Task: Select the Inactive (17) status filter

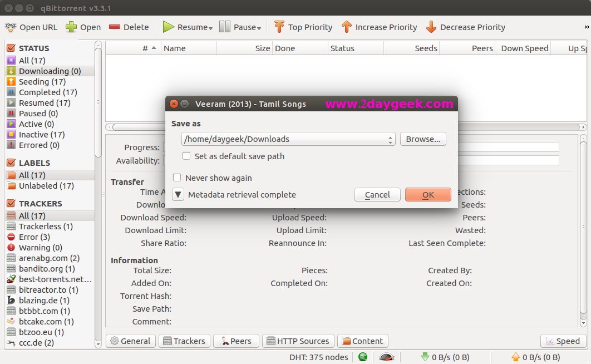Action: 50,135
